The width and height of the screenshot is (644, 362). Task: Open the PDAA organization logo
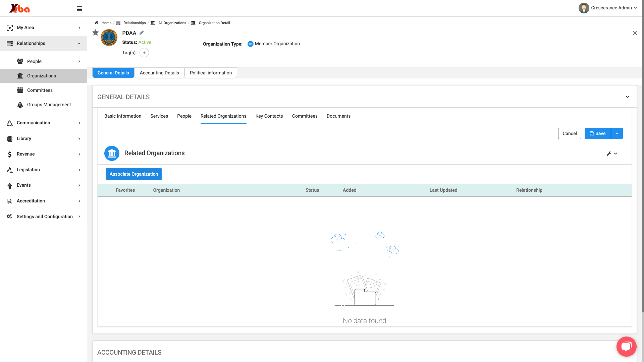pos(109,38)
